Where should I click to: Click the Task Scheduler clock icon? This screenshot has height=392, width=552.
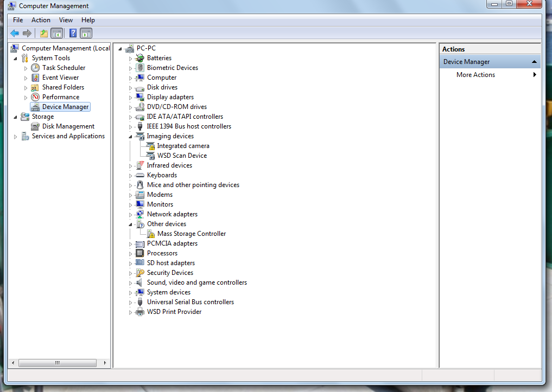click(x=35, y=68)
